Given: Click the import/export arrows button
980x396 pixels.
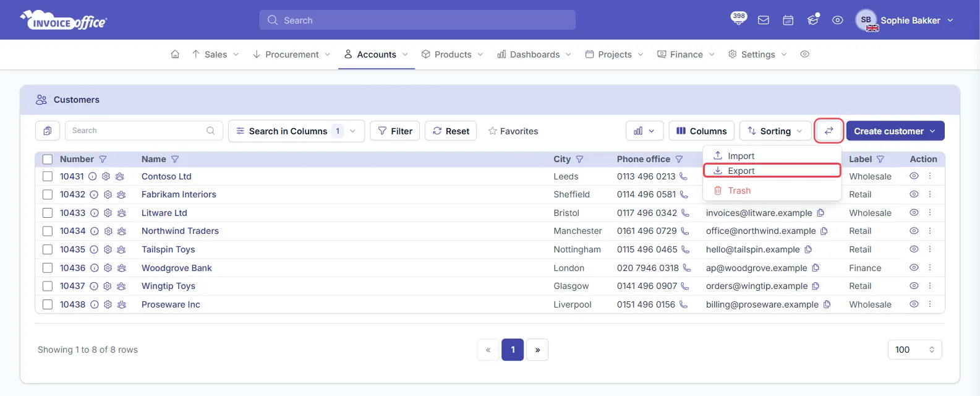Looking at the screenshot, I should pos(829,131).
